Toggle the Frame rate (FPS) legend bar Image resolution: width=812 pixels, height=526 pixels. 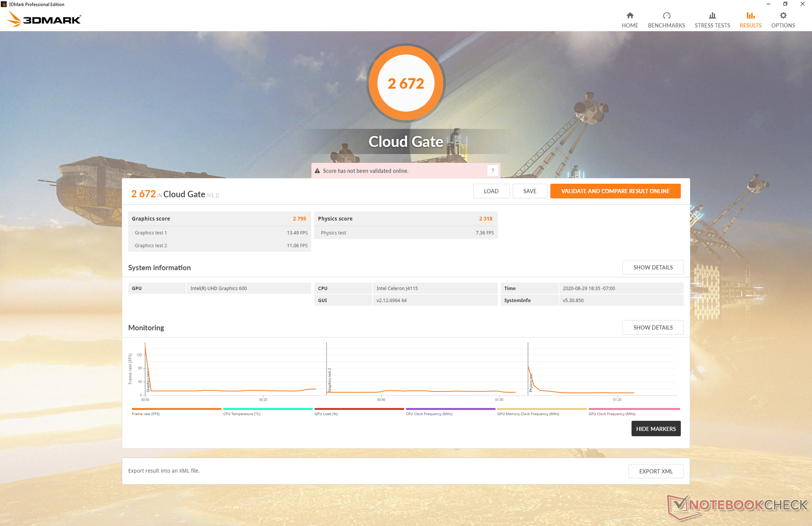pyautogui.click(x=176, y=409)
